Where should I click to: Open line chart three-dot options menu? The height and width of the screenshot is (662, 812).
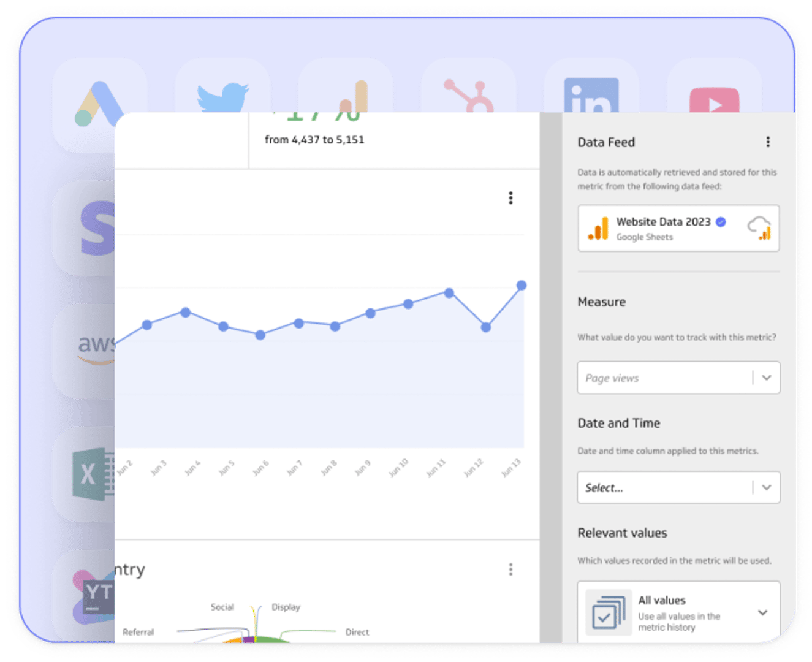pos(510,198)
